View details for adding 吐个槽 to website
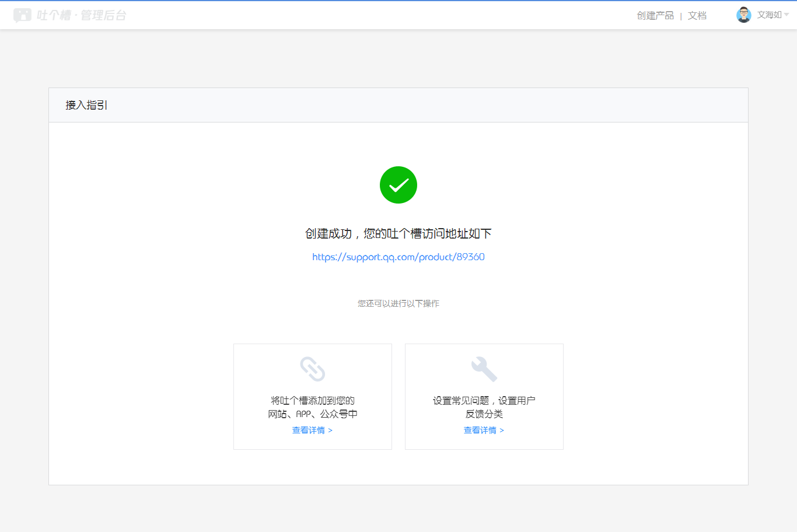 tap(312, 430)
